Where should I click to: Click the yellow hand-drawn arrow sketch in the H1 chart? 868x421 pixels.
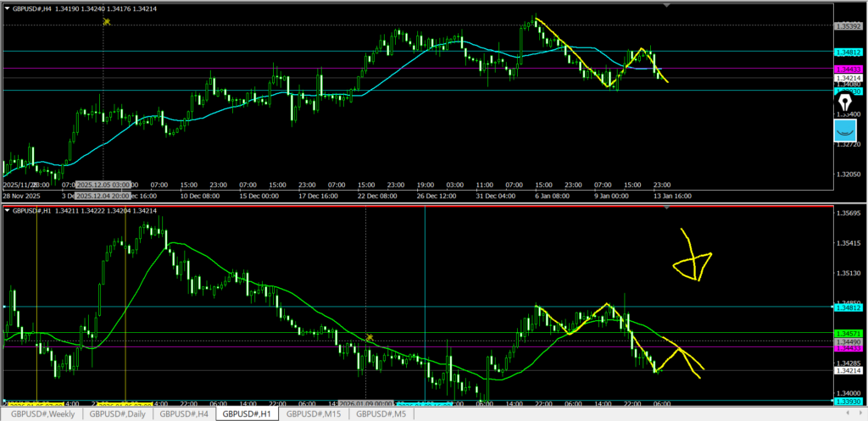[693, 258]
